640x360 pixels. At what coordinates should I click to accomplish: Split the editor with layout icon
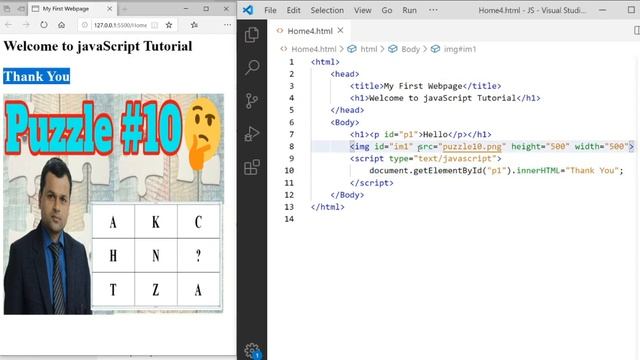point(636,31)
